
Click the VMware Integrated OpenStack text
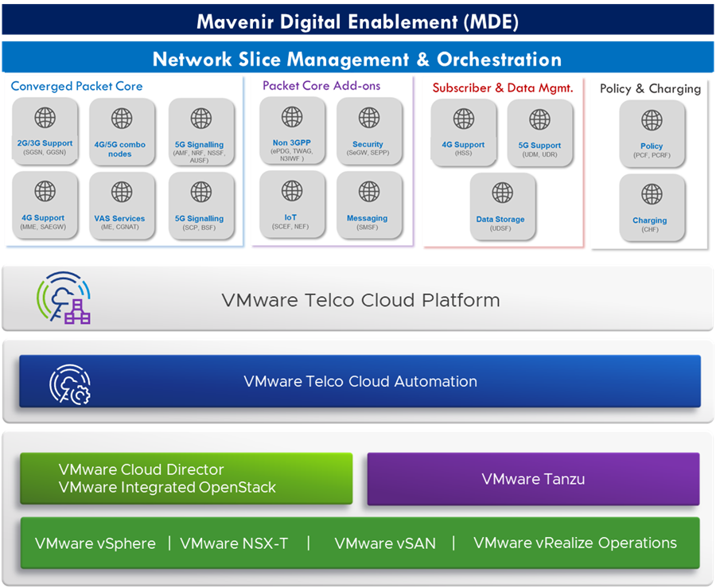167,488
